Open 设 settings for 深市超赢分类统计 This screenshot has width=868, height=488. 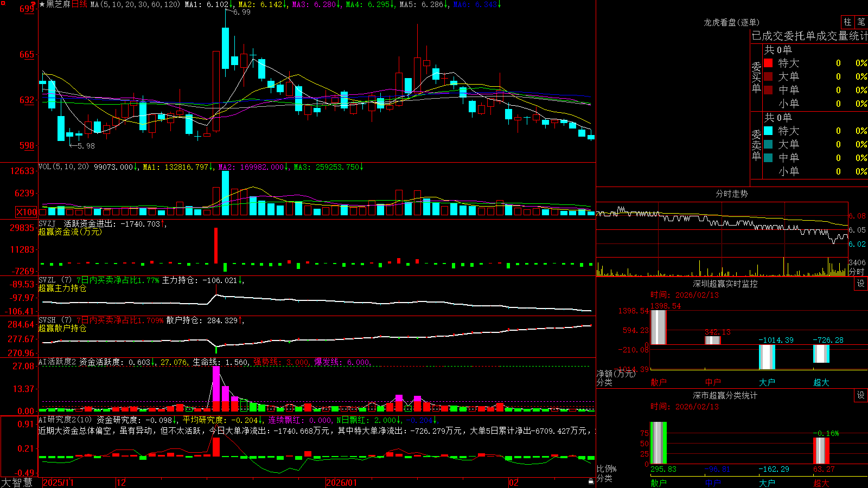pos(861,395)
